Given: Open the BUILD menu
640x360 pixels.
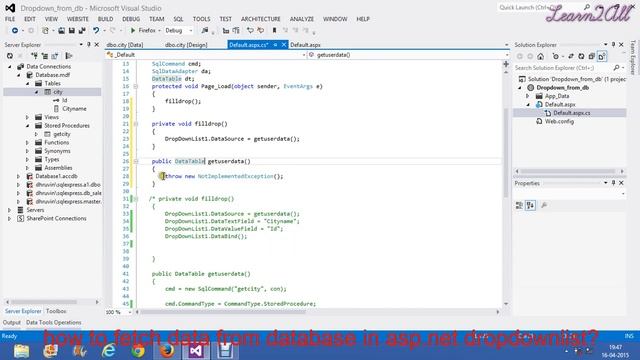Looking at the screenshot, I should click(x=105, y=19).
